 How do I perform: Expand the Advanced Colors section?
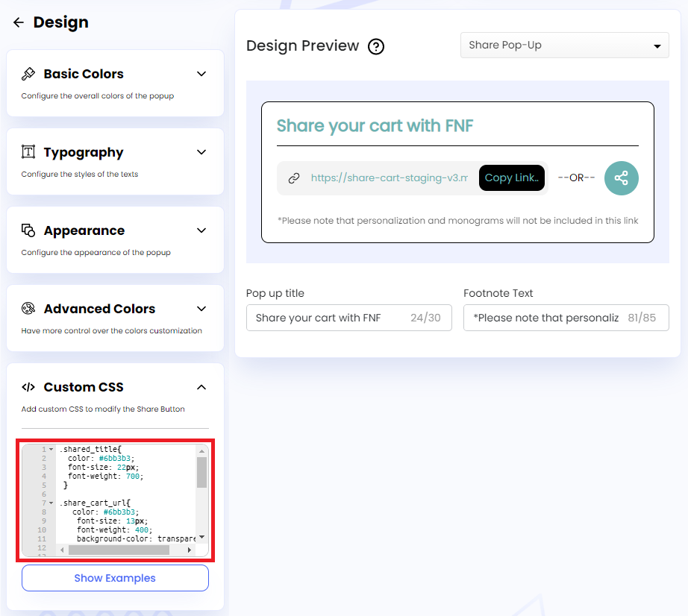[x=201, y=308]
